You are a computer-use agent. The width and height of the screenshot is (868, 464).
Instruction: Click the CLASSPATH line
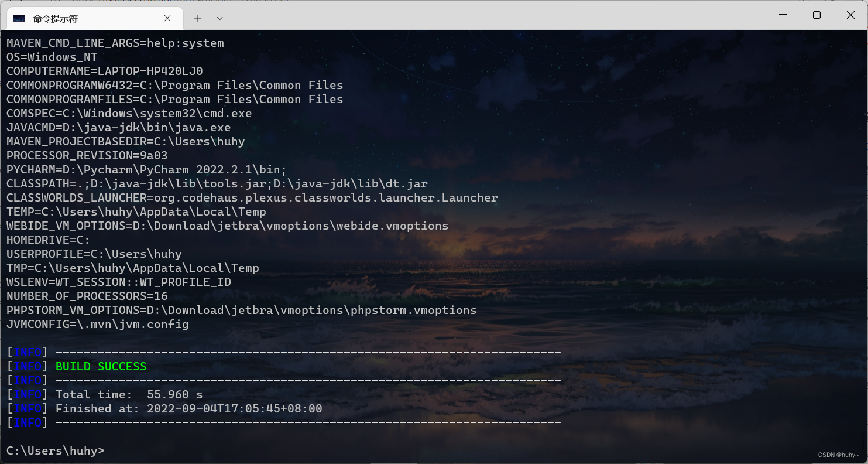[x=217, y=183]
